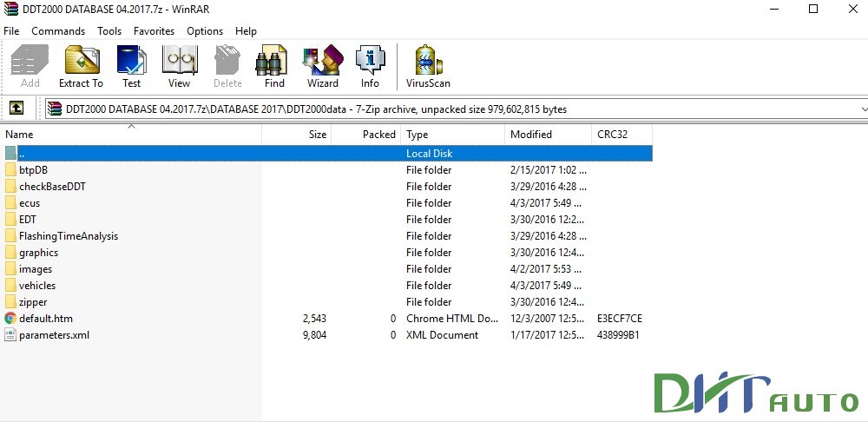Image resolution: width=868 pixels, height=422 pixels.
Task: Select the checkBaseDDT folder icon
Action: coord(10,187)
